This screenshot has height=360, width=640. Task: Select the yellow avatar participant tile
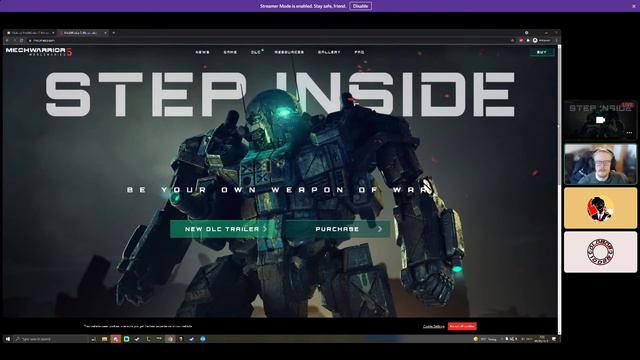tap(600, 208)
